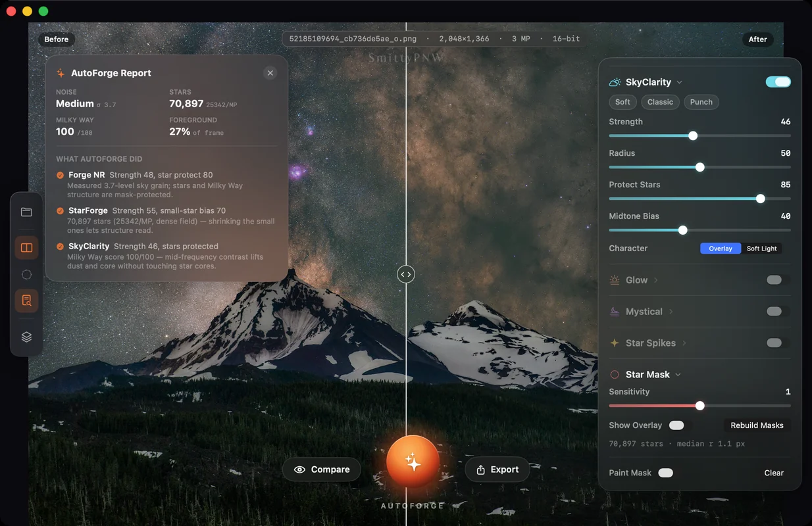The image size is (812, 526).
Task: Click the Export button
Action: point(497,469)
